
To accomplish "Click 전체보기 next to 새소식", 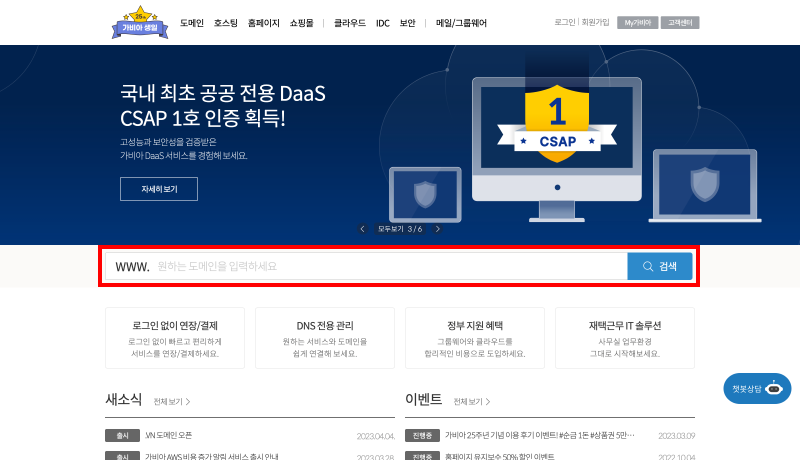I will (172, 402).
